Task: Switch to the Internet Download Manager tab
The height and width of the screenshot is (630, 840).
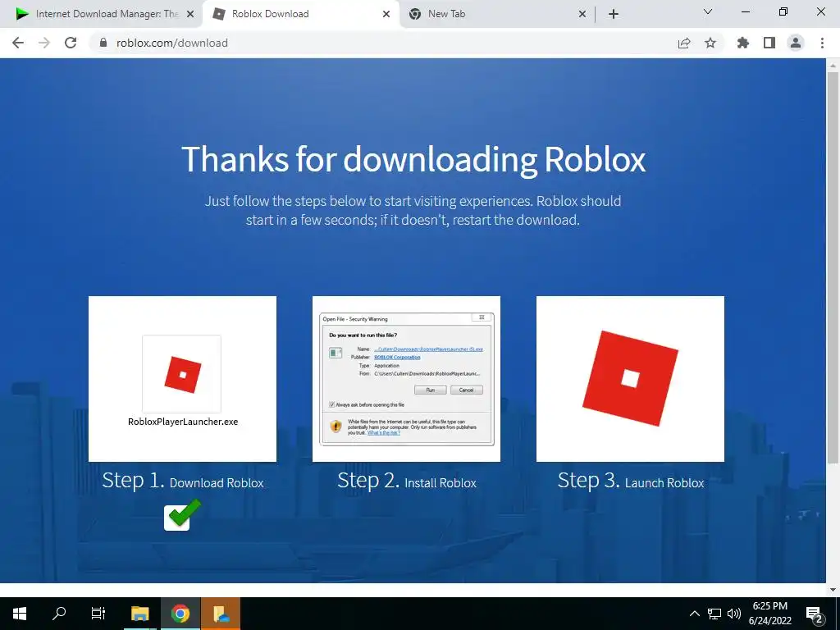Action: click(x=102, y=14)
